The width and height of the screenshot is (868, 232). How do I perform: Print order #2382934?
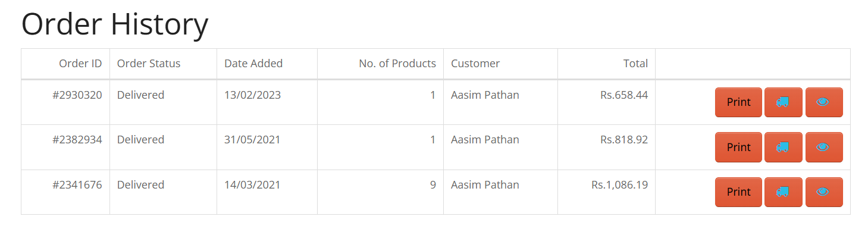point(738,147)
